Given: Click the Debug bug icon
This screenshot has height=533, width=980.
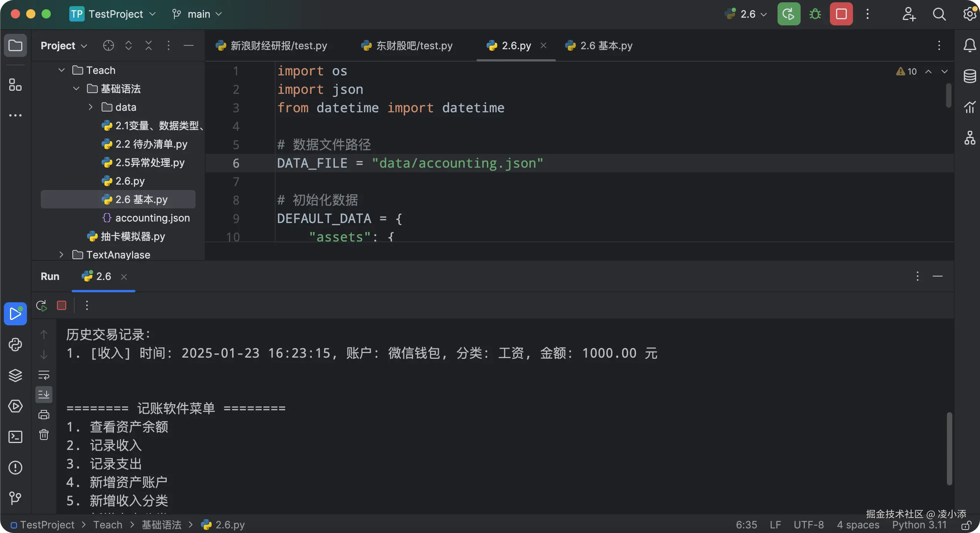Looking at the screenshot, I should click(x=815, y=14).
